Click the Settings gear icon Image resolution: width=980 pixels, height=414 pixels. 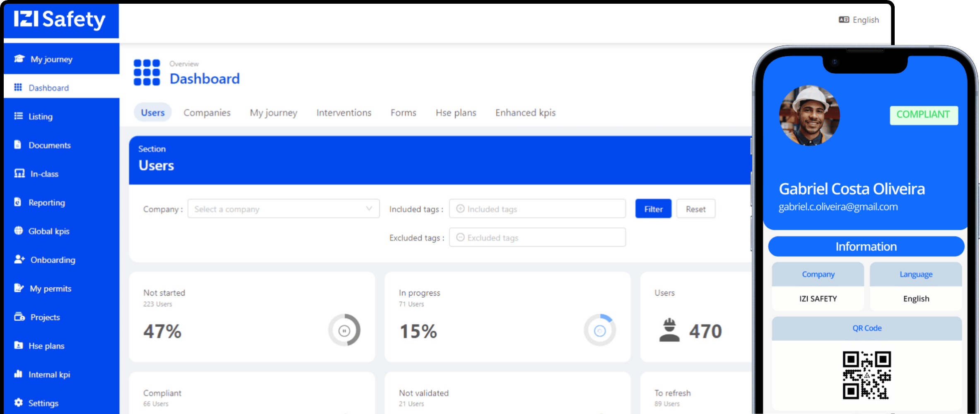[x=18, y=402]
